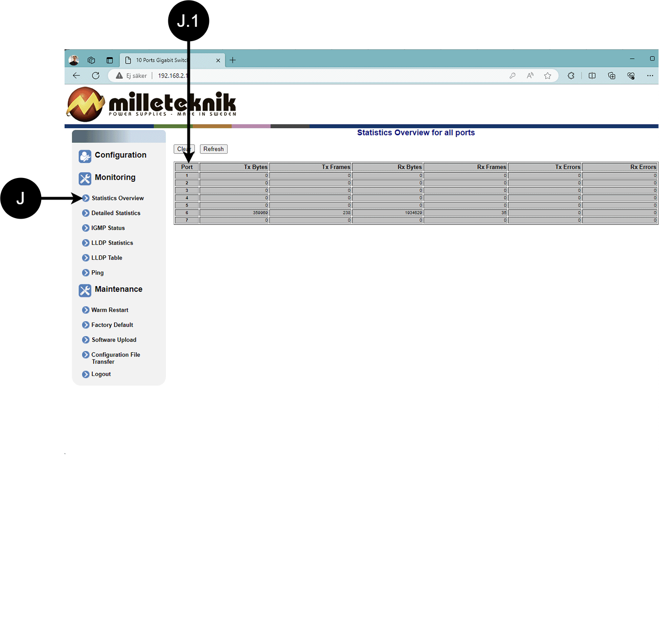Open browser settings and more ellipsis menu
Image resolution: width=659 pixels, height=644 pixels.
point(650,76)
